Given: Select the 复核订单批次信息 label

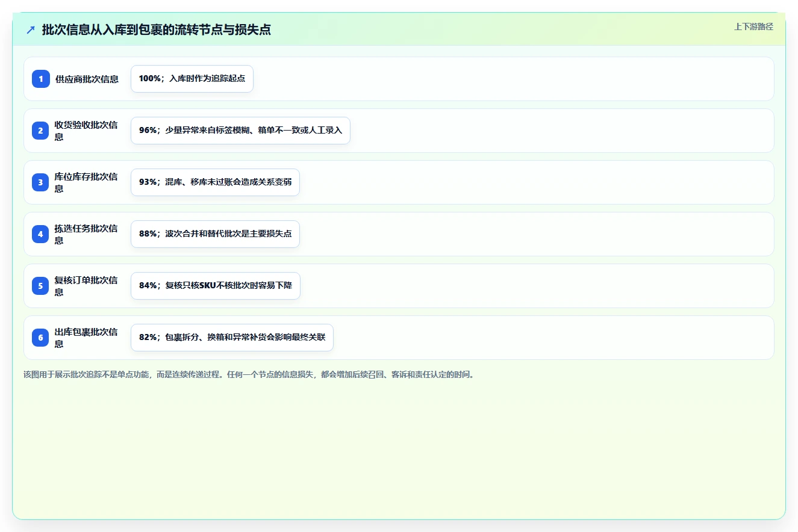Looking at the screenshot, I should point(86,286).
